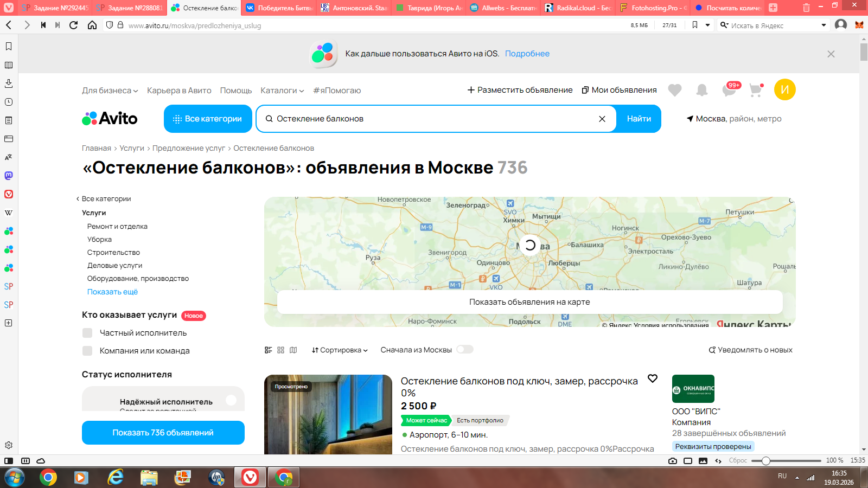Switch to the Победитель Битвы tab

coord(279,8)
